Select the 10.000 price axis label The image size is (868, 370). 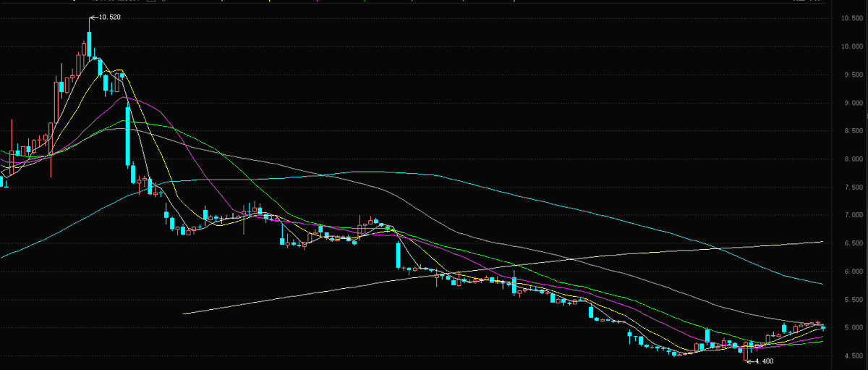tap(851, 46)
